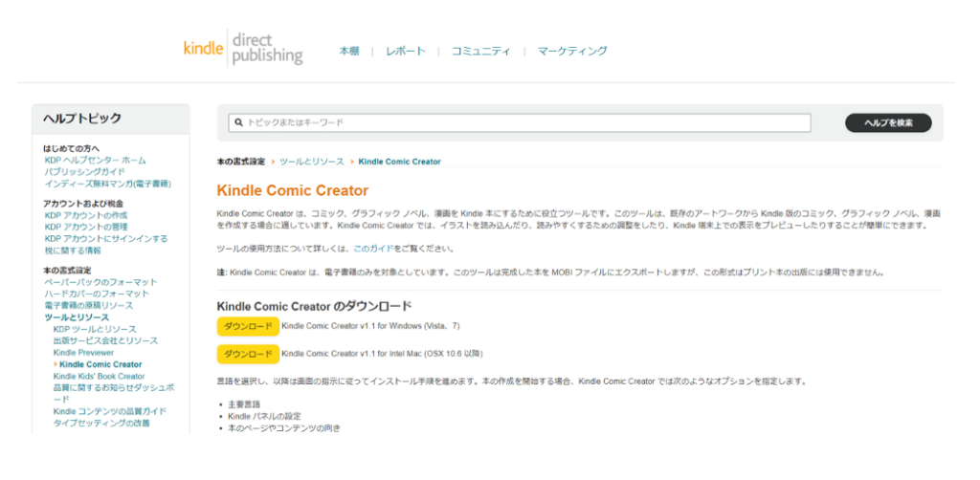Click the 本の書式設定 breadcrumb text
Image resolution: width=980 pixels, height=480 pixels.
pos(241,162)
